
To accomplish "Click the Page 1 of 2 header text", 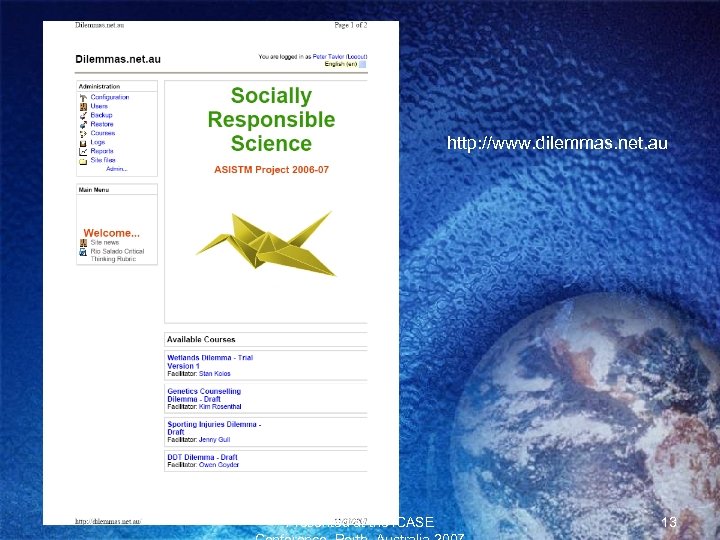I will coord(351,25).
